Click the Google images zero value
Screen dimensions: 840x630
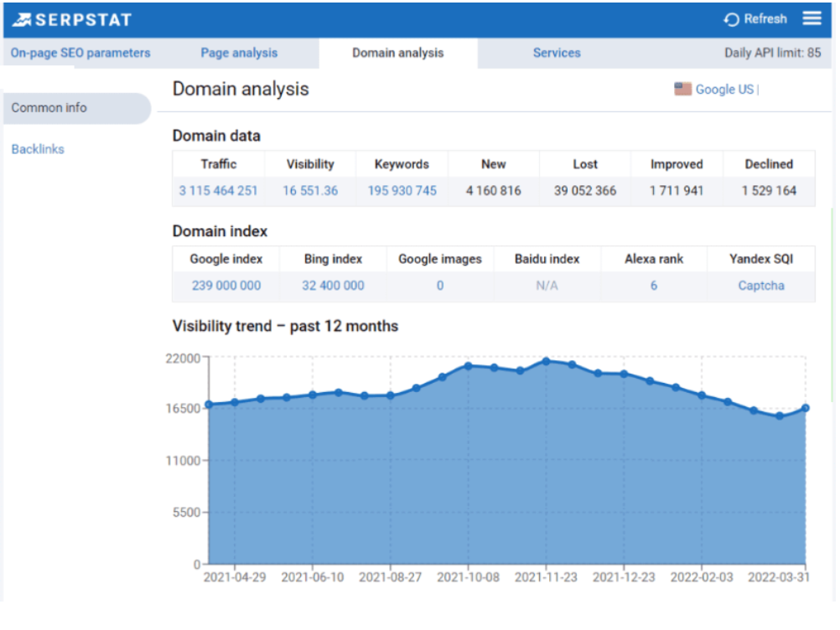point(439,286)
